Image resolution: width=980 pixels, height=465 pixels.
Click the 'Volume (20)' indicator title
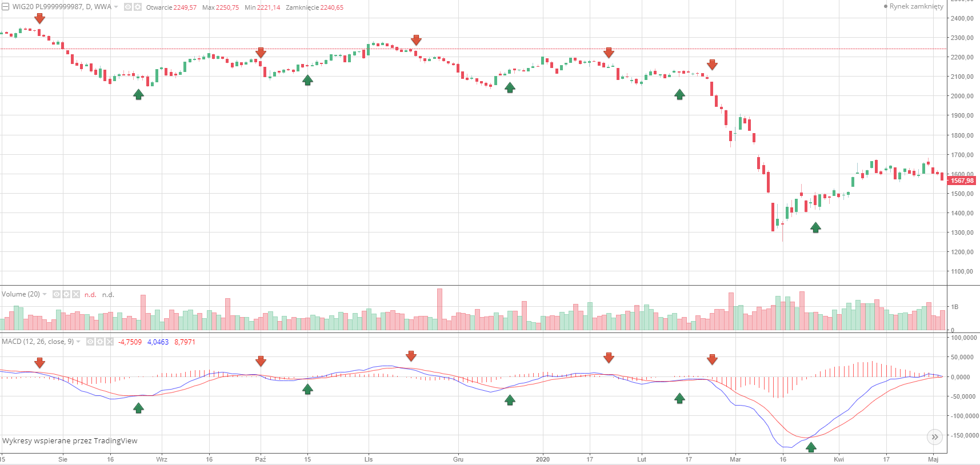[21, 294]
